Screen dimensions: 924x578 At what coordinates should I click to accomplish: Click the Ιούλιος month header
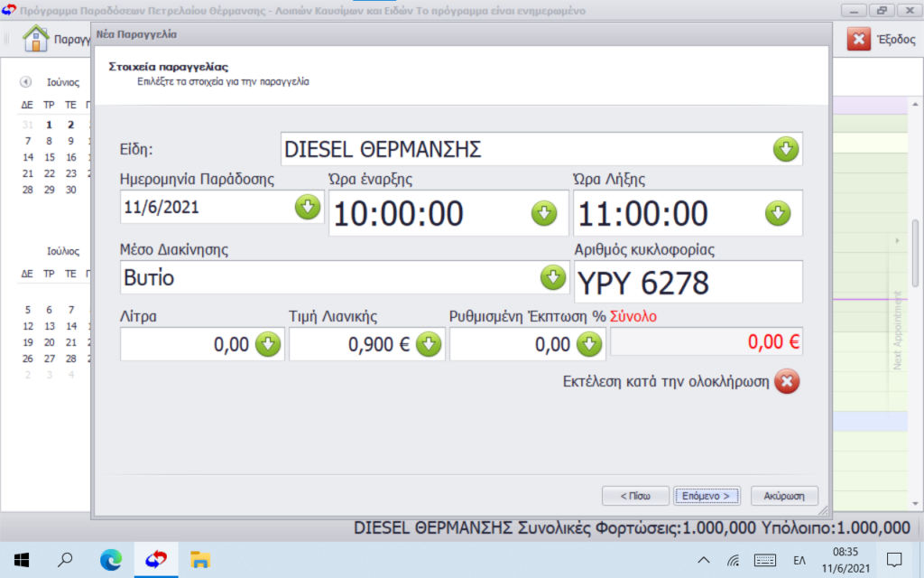(63, 251)
